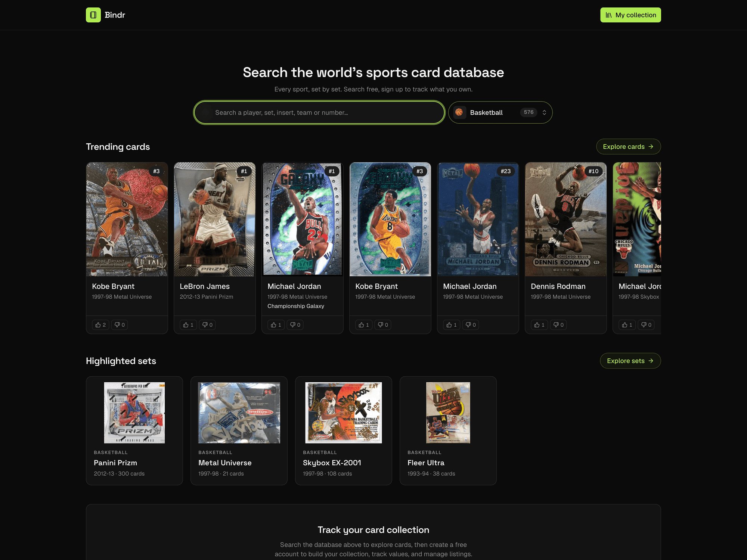747x560 pixels.
Task: Open the Panini Prizm highlighted set
Action: [134, 431]
